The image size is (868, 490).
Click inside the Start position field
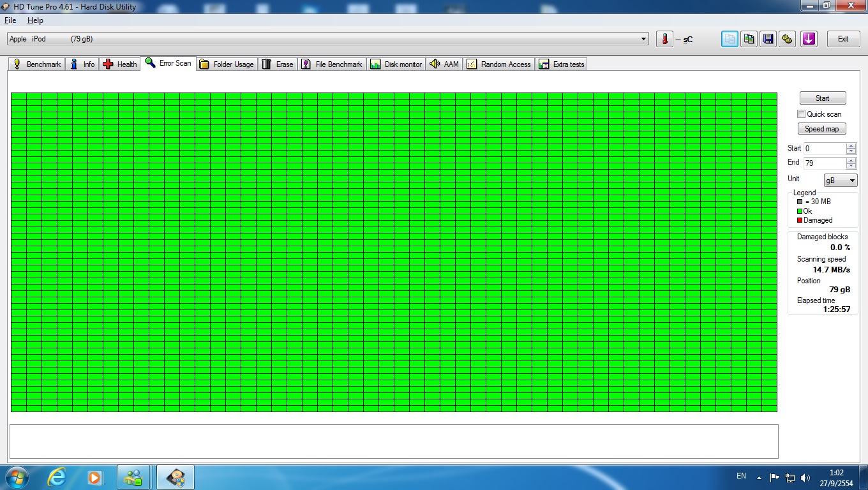click(824, 149)
